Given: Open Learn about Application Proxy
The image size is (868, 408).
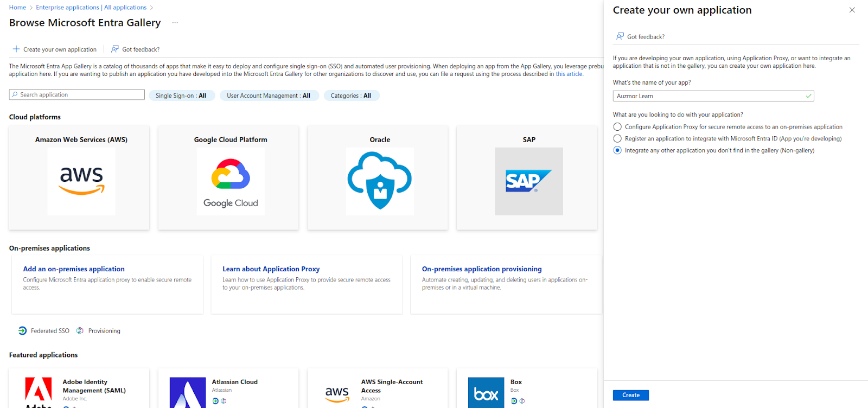Looking at the screenshot, I should point(271,269).
